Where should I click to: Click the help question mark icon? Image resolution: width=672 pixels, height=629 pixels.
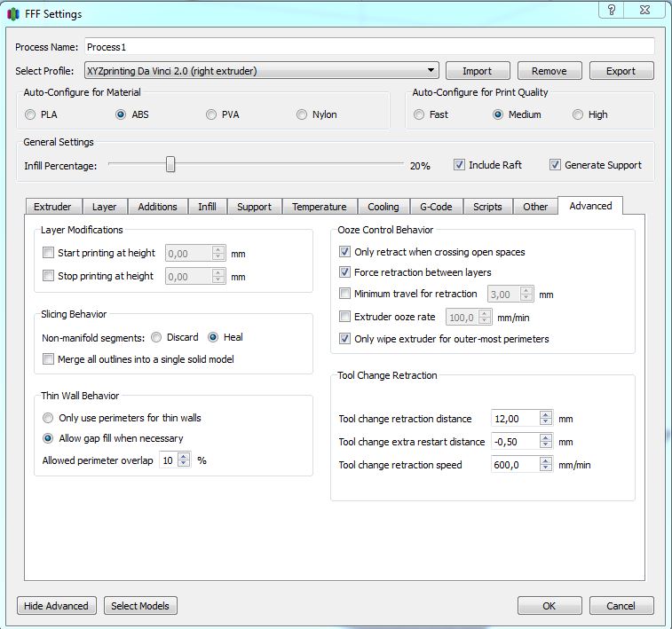(x=612, y=9)
